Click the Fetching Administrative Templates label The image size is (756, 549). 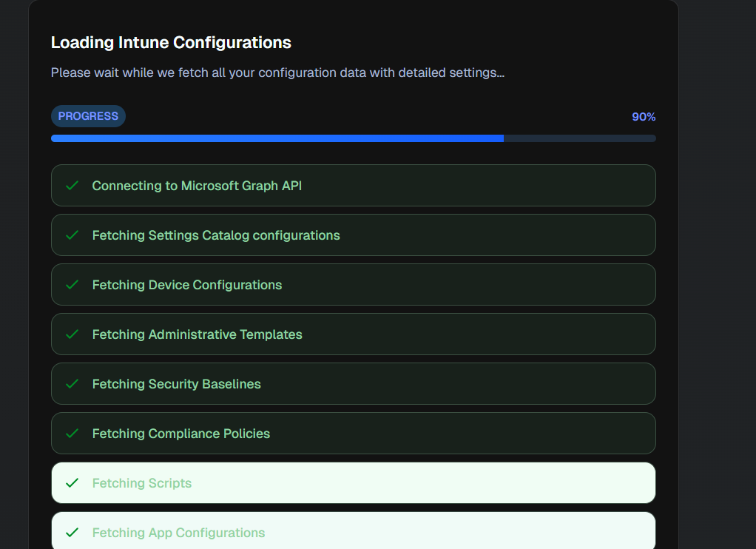(197, 334)
